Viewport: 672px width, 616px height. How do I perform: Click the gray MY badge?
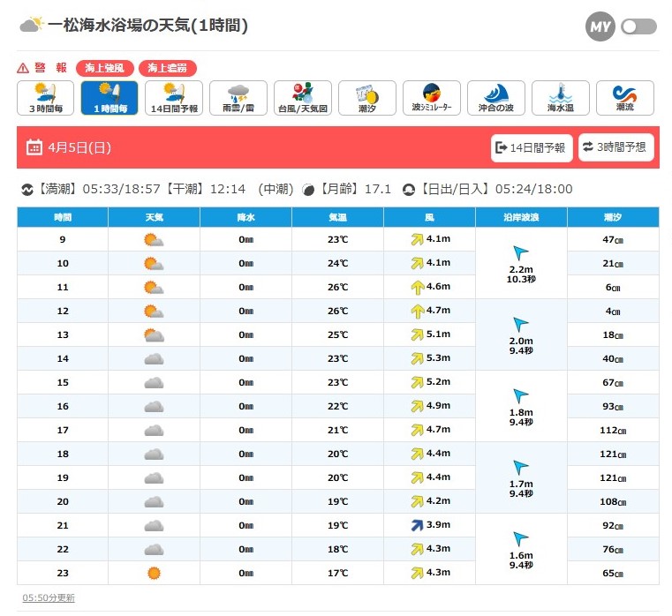click(600, 26)
